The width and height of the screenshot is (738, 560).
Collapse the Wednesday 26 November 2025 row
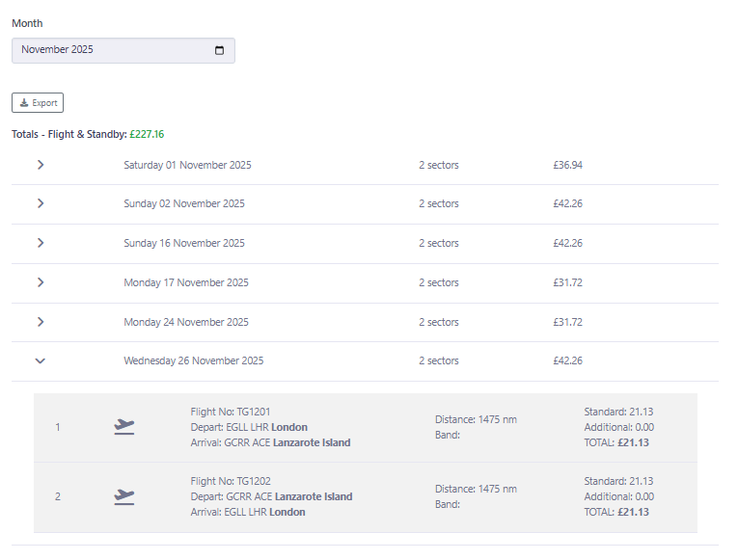41,360
